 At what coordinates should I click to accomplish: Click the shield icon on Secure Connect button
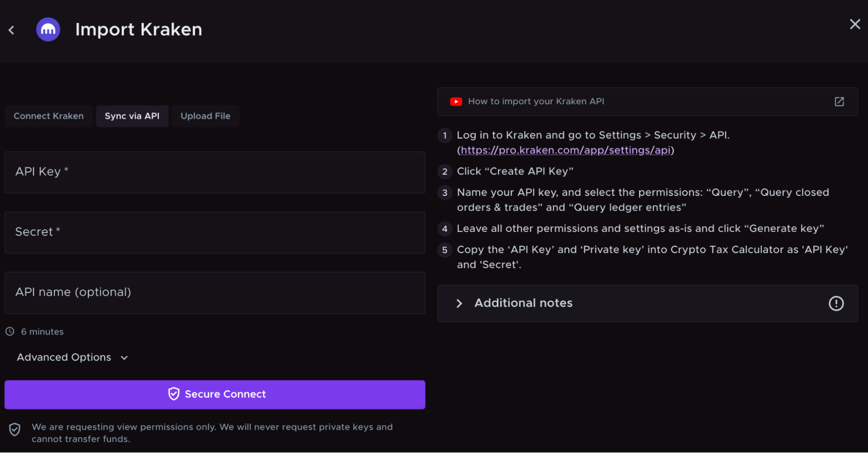point(174,394)
